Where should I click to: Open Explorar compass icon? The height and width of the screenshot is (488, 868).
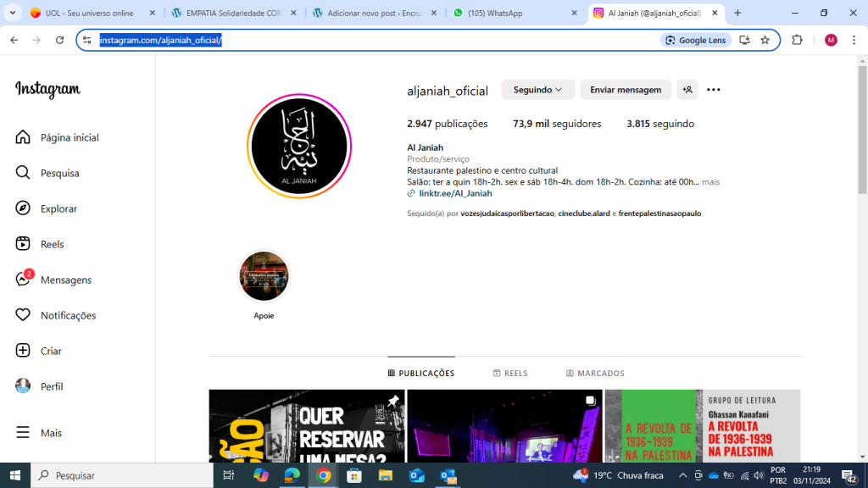point(24,208)
